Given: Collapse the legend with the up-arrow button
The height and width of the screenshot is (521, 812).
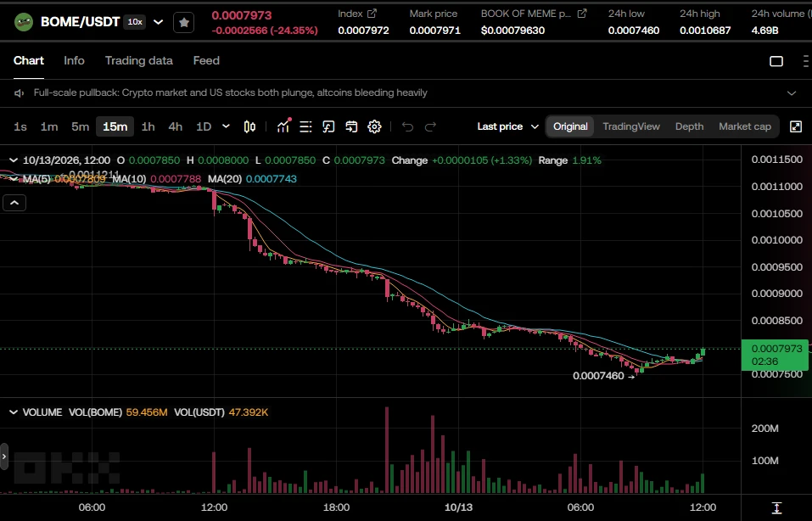Looking at the screenshot, I should tap(14, 203).
